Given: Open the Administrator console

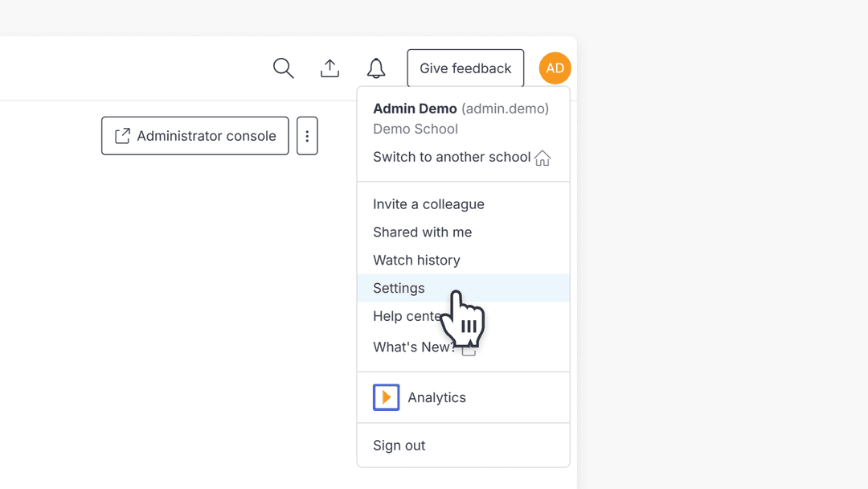Looking at the screenshot, I should [194, 136].
